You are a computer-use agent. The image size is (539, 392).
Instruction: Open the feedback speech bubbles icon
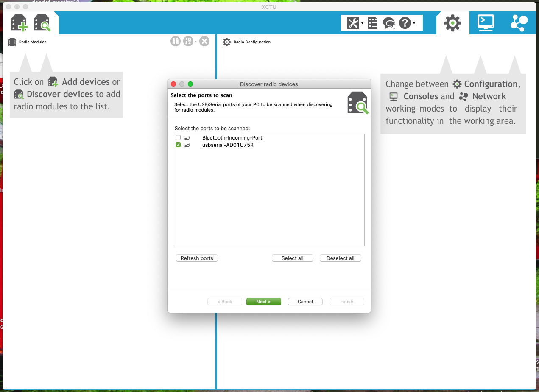pos(389,23)
